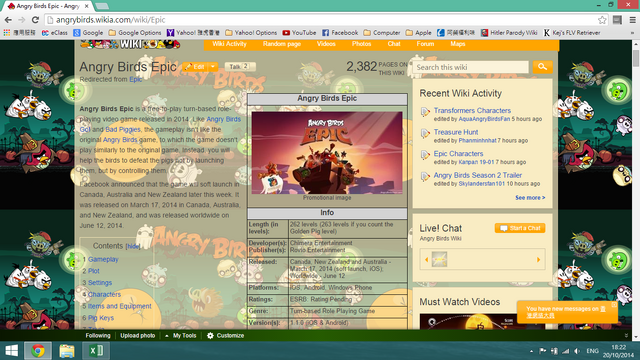640x360 pixels.
Task: Jump to Gameplay section in Contents
Action: (103, 260)
